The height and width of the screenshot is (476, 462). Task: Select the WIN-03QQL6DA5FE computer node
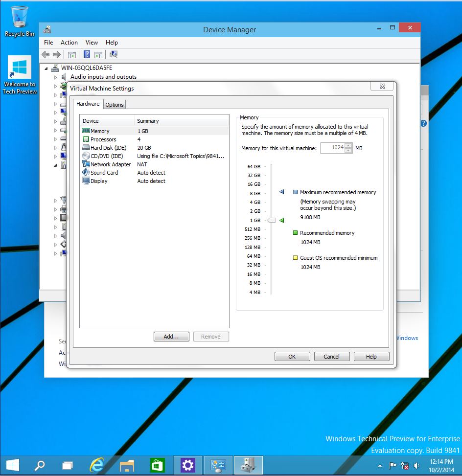87,68
